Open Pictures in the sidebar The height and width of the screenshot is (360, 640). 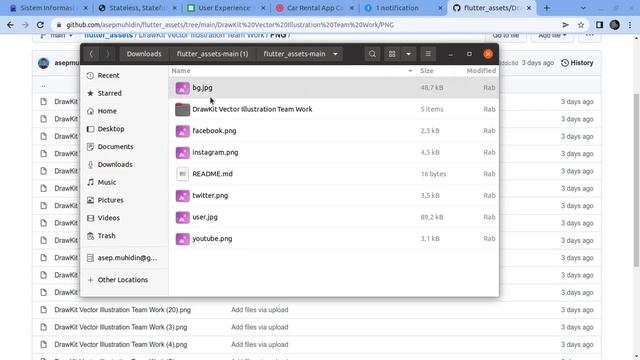pos(124,200)
